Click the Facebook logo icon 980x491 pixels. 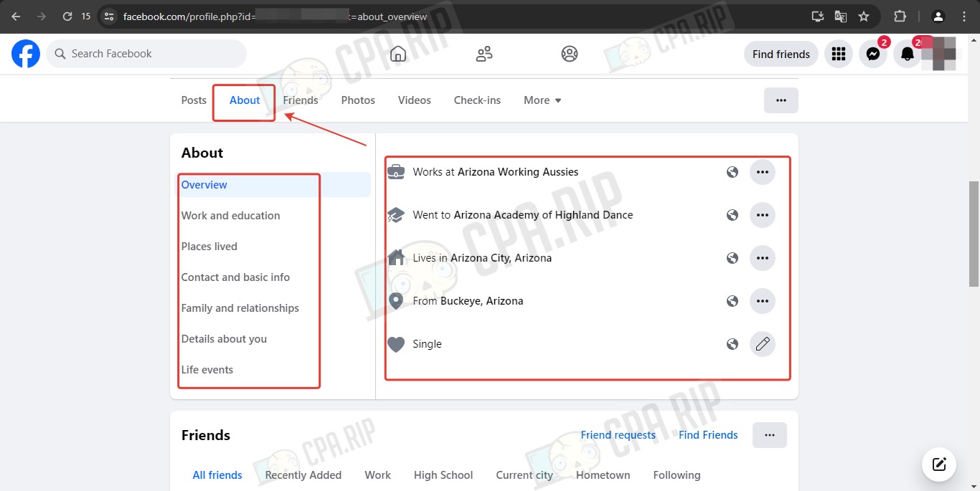point(26,54)
